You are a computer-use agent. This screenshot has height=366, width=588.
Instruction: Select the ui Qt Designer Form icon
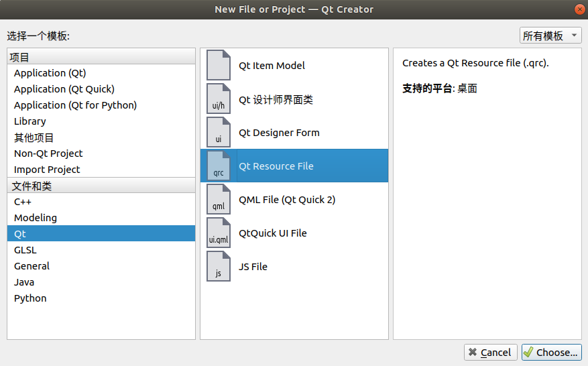[x=219, y=132]
